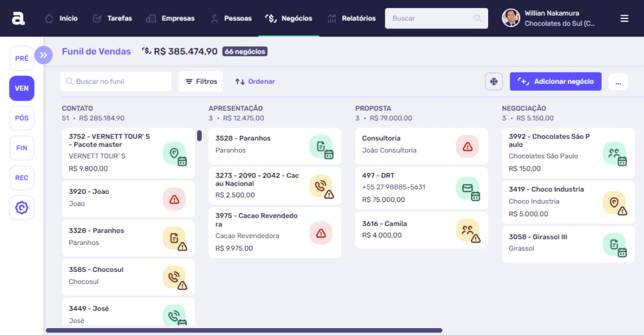Click the magnifier icon in Buscar field
644x335 pixels.
point(477,18)
